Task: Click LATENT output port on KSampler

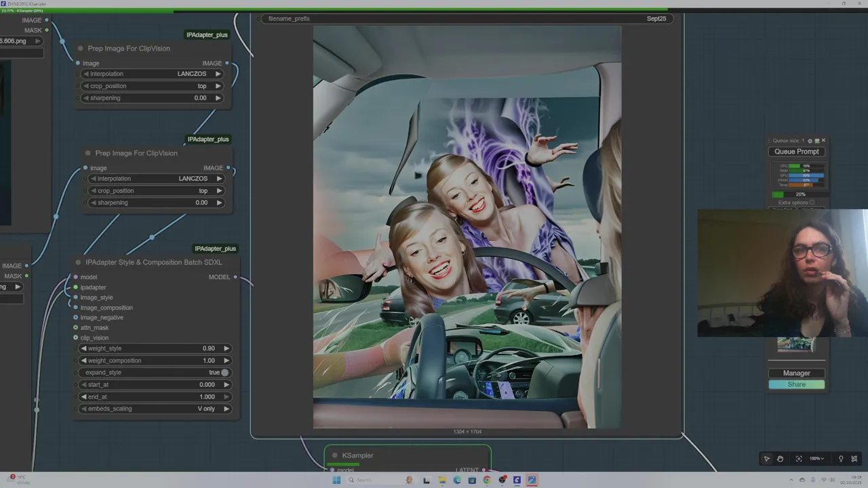Action: pyautogui.click(x=484, y=470)
